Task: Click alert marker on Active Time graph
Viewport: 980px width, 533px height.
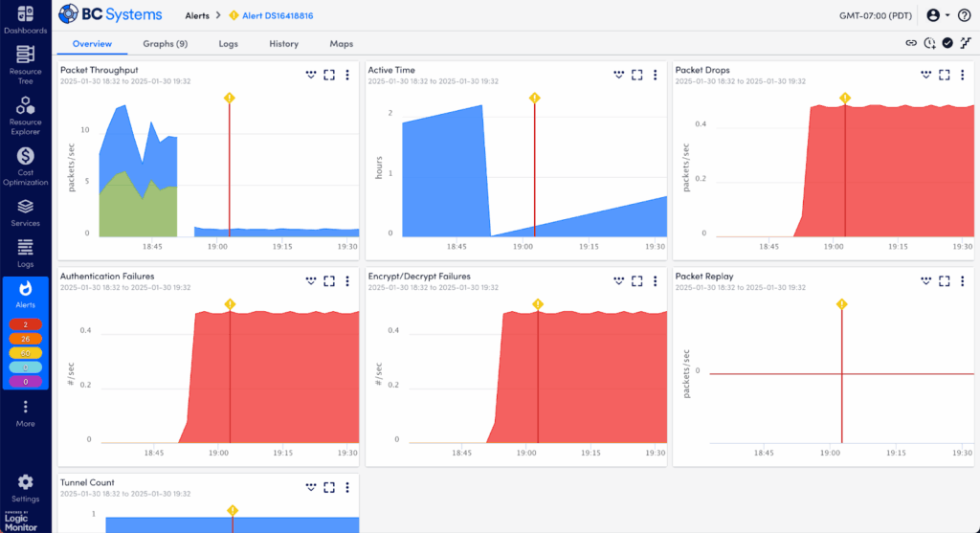Action: point(534,98)
